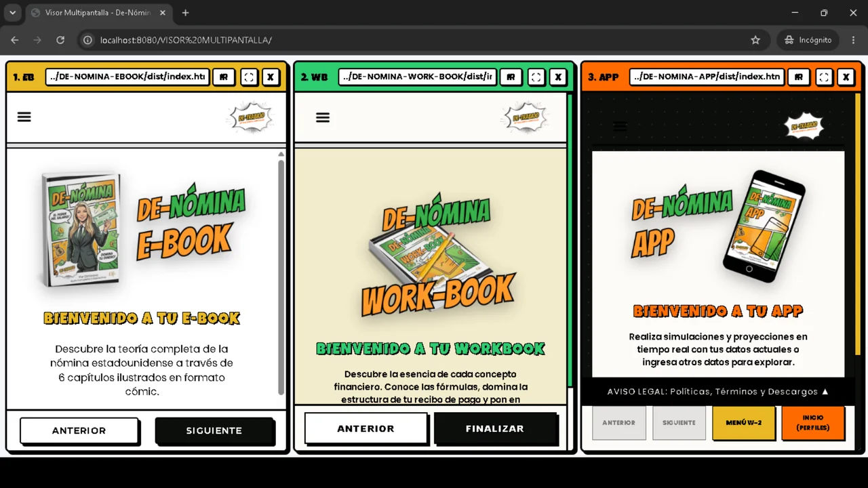Close the 1. EB panel with its X
This screenshot has width=868, height=488.
point(271,77)
